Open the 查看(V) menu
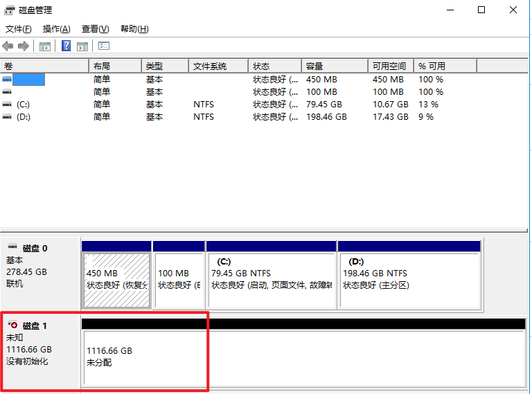 tap(95, 29)
